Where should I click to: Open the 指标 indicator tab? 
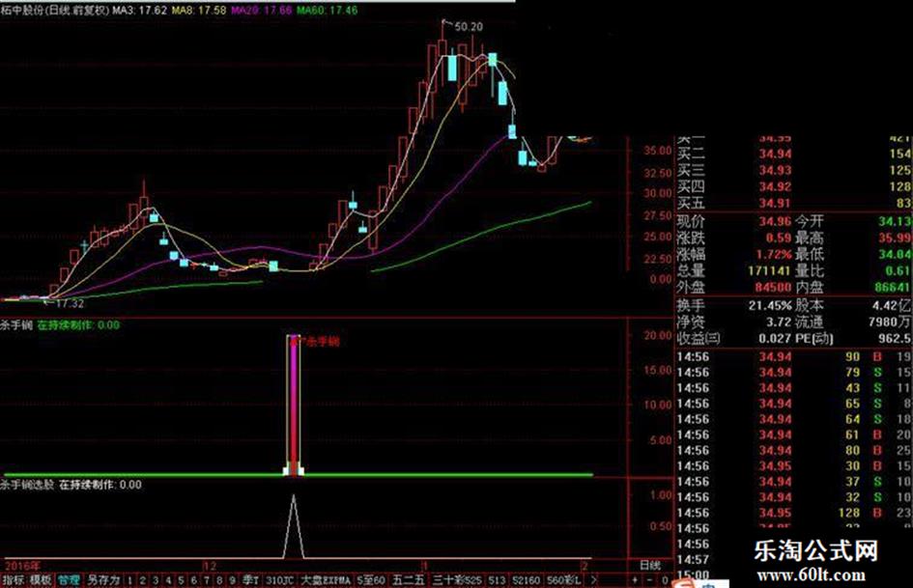14,580
